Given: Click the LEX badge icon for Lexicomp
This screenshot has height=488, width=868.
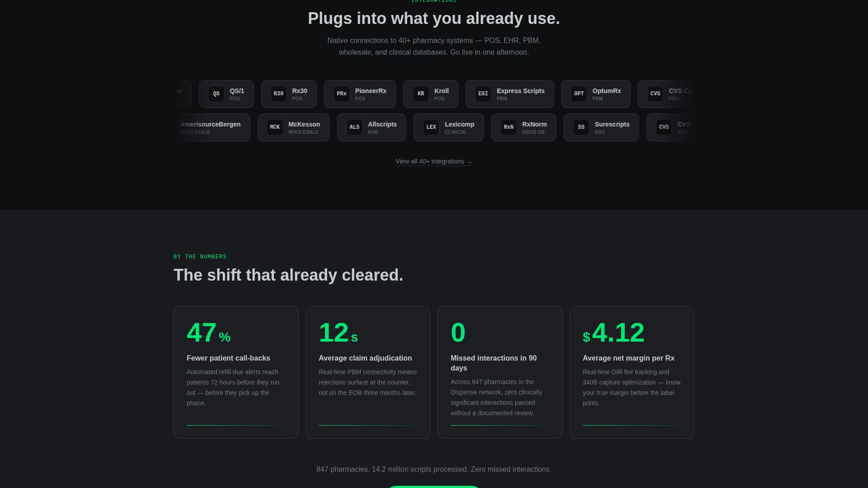Looking at the screenshot, I should pyautogui.click(x=431, y=127).
